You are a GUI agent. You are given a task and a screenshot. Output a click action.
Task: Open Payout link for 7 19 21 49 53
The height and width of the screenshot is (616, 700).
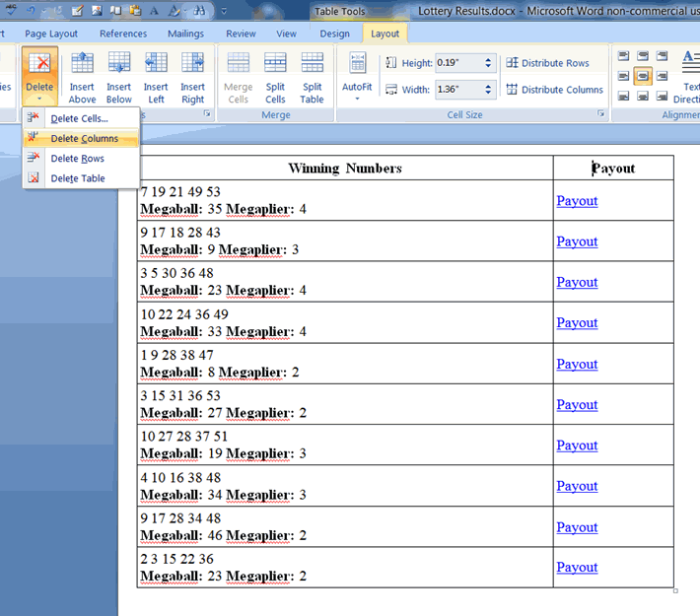coord(577,201)
